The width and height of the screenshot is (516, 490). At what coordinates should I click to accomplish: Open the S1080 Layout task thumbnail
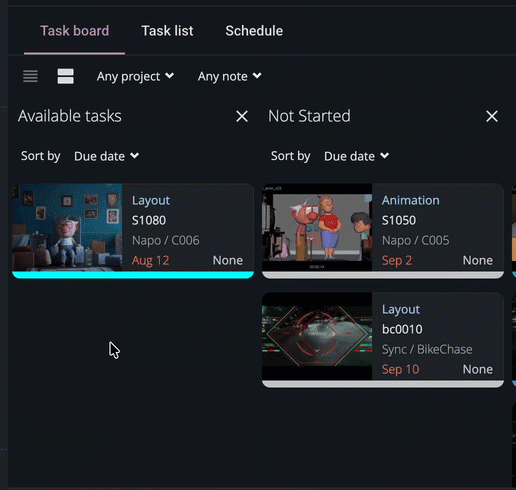tap(67, 227)
